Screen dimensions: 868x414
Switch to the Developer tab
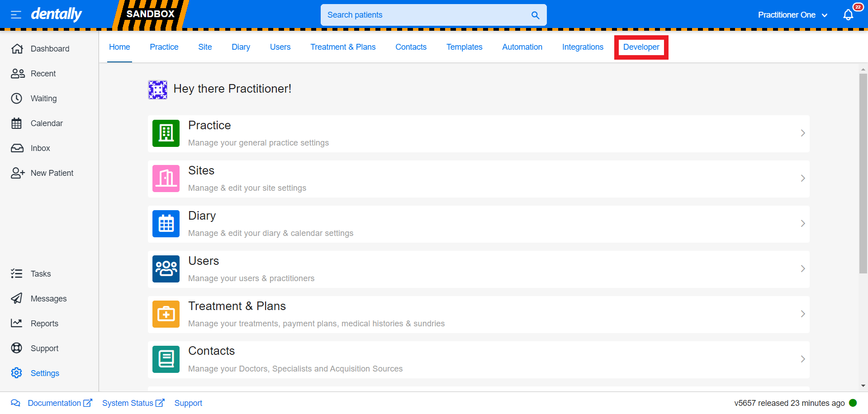[641, 47]
